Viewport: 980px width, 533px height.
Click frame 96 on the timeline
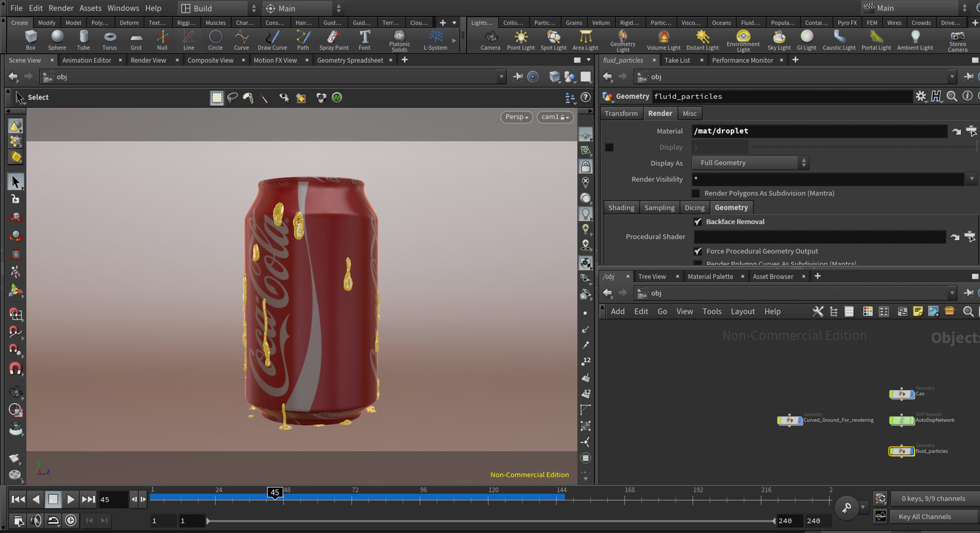pos(423,497)
